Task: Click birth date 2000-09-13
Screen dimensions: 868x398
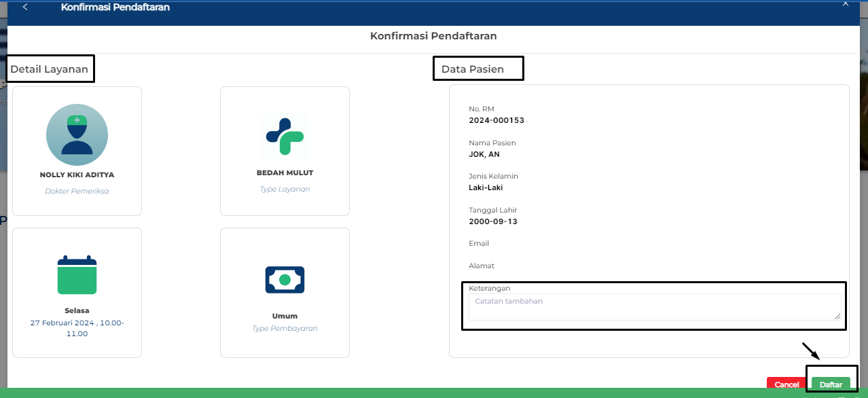Action: [493, 221]
